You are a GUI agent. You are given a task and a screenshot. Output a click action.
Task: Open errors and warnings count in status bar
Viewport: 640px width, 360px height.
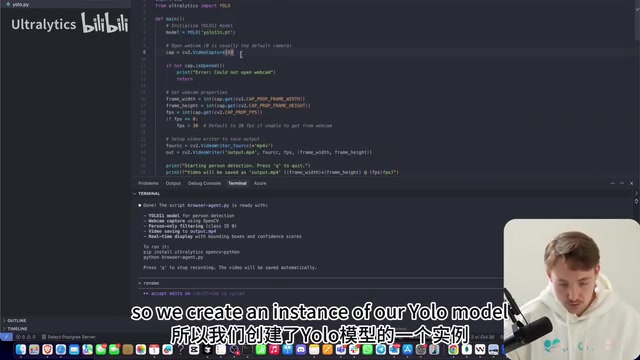tap(26, 337)
